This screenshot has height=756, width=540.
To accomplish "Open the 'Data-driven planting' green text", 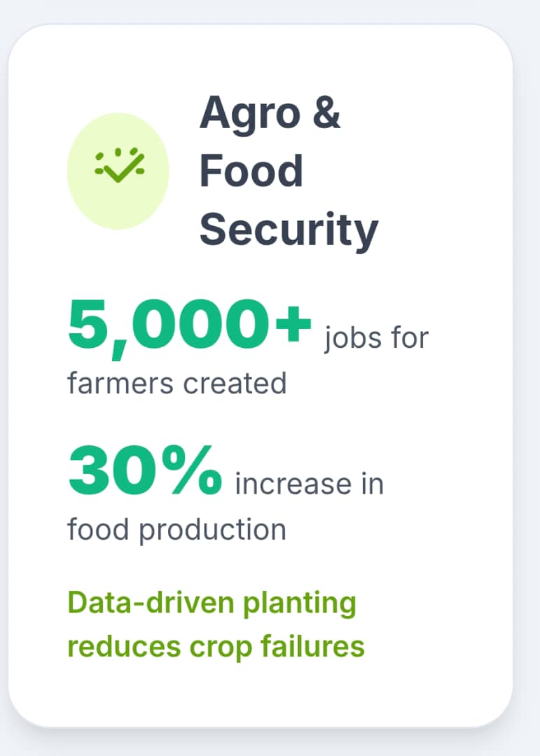I will pyautogui.click(x=212, y=604).
